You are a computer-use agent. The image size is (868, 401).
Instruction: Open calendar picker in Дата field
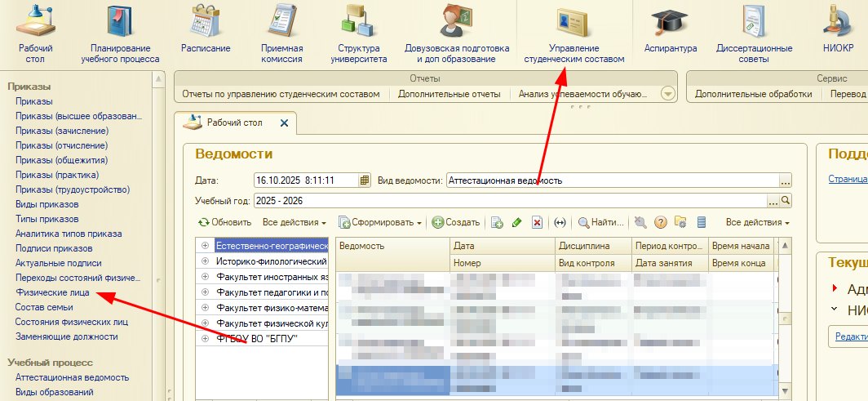click(x=365, y=180)
